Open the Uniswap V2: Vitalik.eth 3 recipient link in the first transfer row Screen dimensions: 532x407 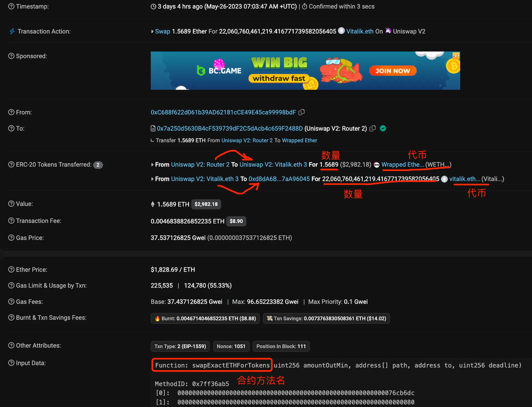pyautogui.click(x=273, y=165)
